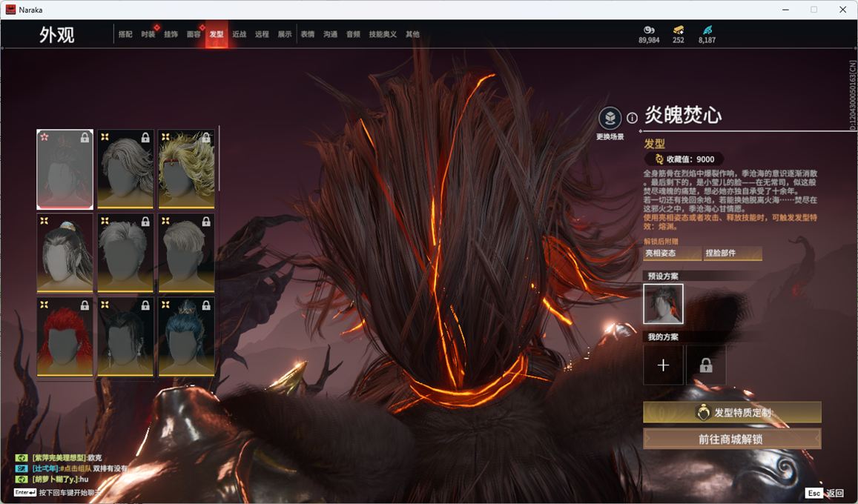Click chat message from 紫萍完美理想型

(x=67, y=457)
